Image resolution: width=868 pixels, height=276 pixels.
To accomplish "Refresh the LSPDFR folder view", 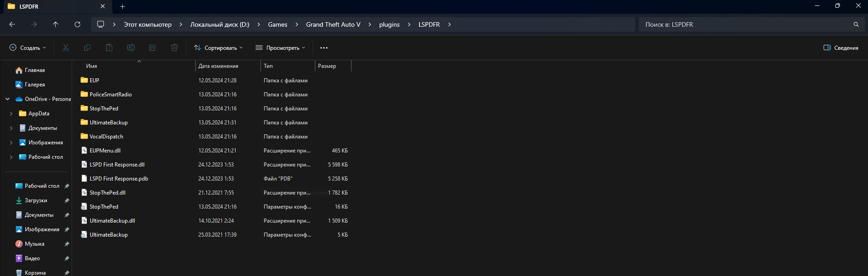I will pyautogui.click(x=77, y=24).
